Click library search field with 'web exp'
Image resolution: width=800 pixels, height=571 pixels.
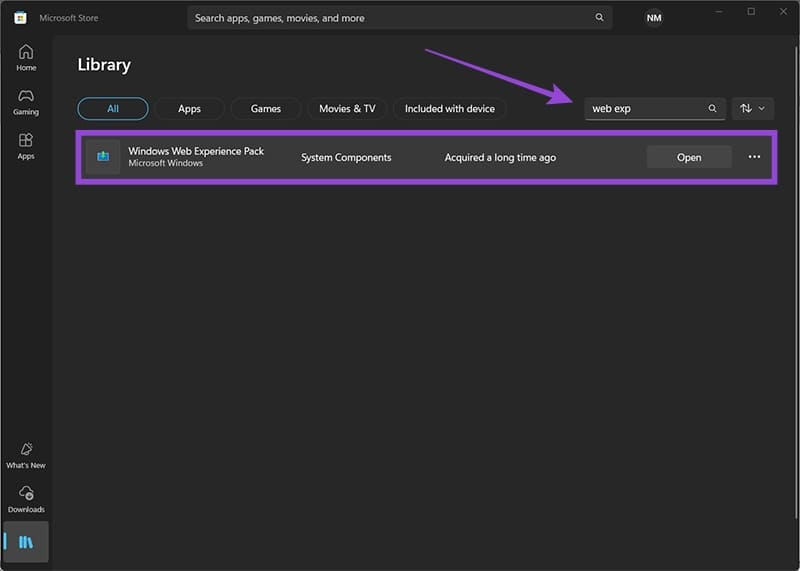[x=655, y=108]
